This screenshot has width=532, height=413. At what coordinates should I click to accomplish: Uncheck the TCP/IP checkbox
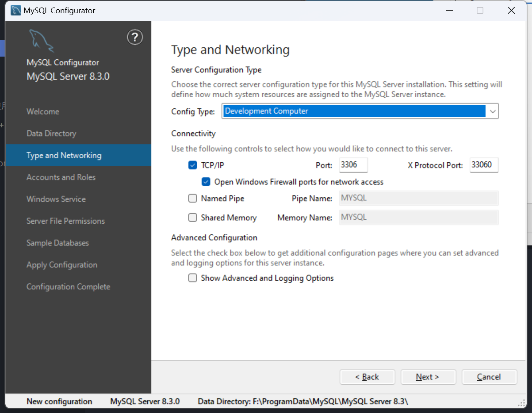point(192,165)
